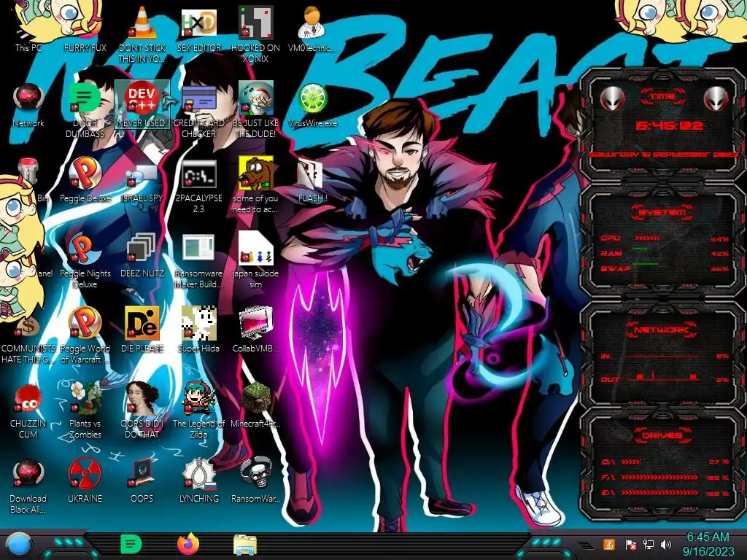Open the LYNCHING desktop shortcut
747x560 pixels.
198,481
